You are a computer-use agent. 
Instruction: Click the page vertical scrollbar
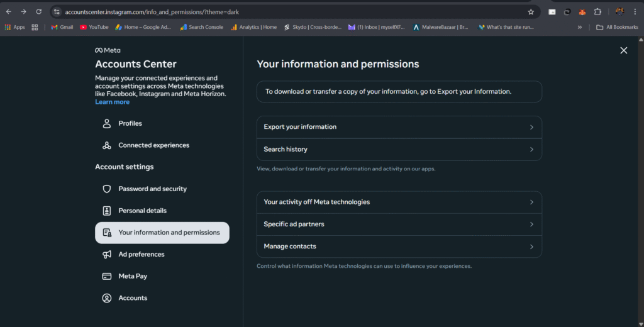click(x=641, y=180)
